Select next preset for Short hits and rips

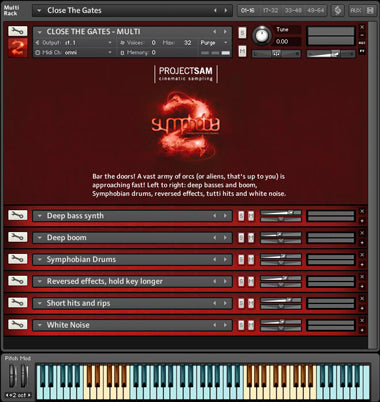[x=225, y=303]
